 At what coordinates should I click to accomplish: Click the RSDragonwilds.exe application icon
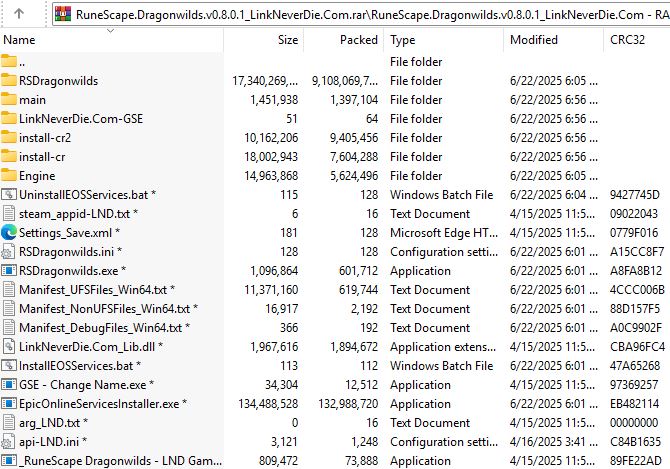pos(9,270)
